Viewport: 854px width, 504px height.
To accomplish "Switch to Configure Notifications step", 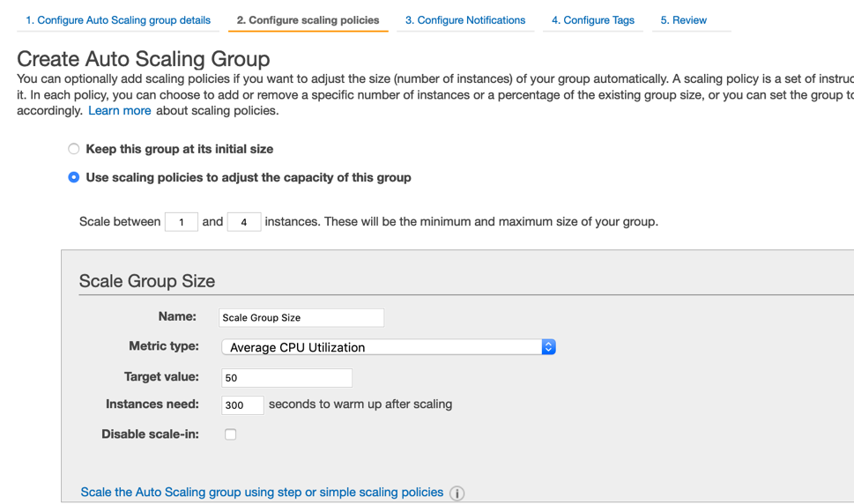I will point(465,20).
